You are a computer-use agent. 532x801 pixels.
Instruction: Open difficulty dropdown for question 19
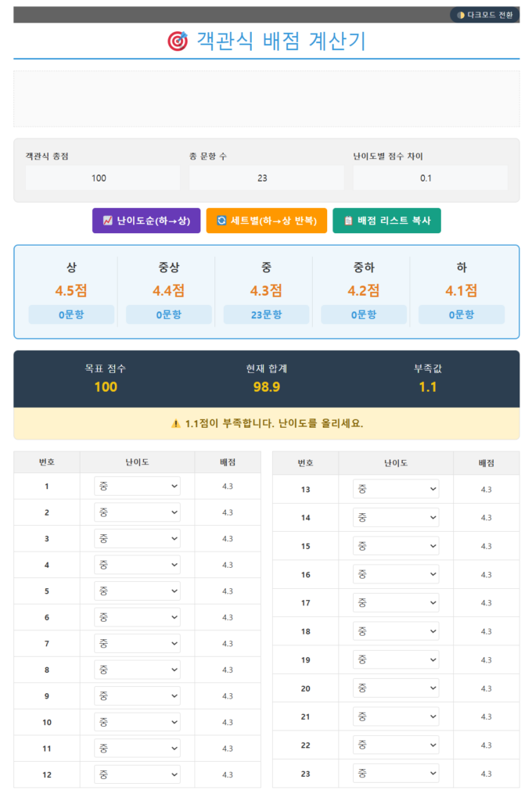(x=396, y=660)
